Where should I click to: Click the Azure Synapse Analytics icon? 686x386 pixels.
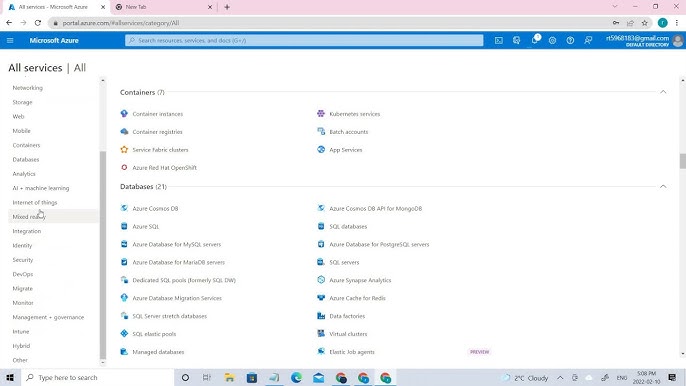point(321,280)
